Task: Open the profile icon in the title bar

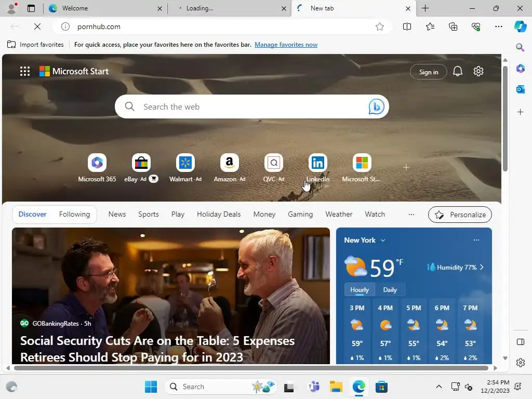Action: pos(12,8)
